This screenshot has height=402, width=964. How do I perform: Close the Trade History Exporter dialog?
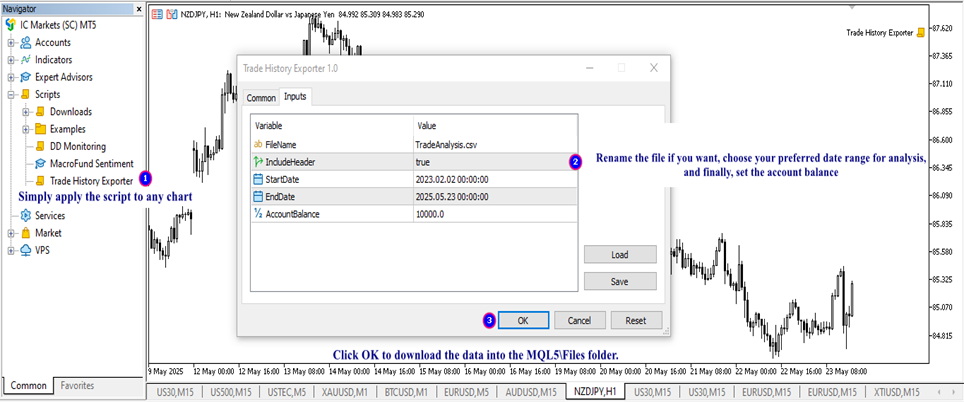(x=654, y=68)
